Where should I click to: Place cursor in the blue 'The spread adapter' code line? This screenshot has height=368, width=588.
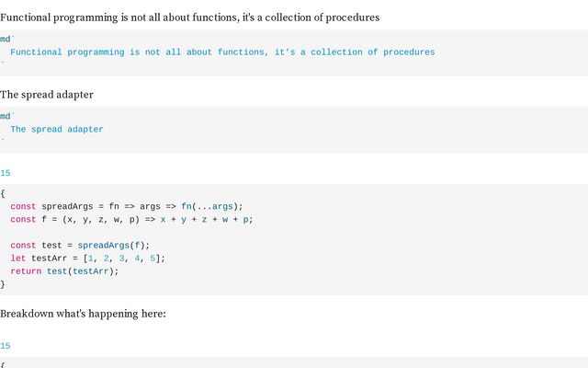pos(57,130)
